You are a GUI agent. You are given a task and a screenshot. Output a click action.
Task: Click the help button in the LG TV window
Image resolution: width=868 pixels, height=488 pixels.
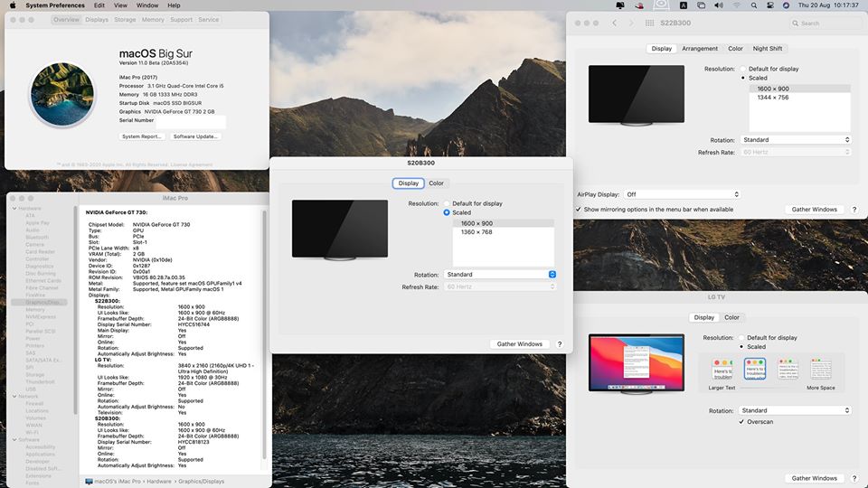click(854, 478)
